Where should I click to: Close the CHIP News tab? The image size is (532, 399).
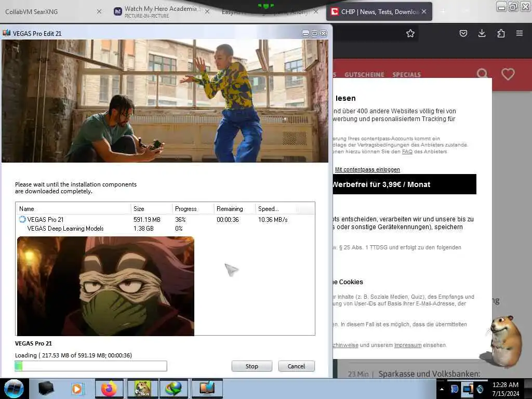coord(424,11)
